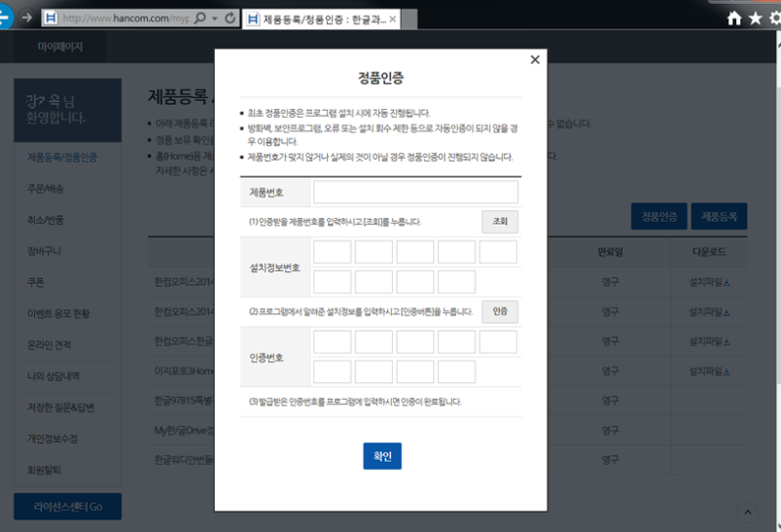This screenshot has height=532, width=781.
Task: Open 쿠폰 in the sidebar
Action: click(36, 282)
